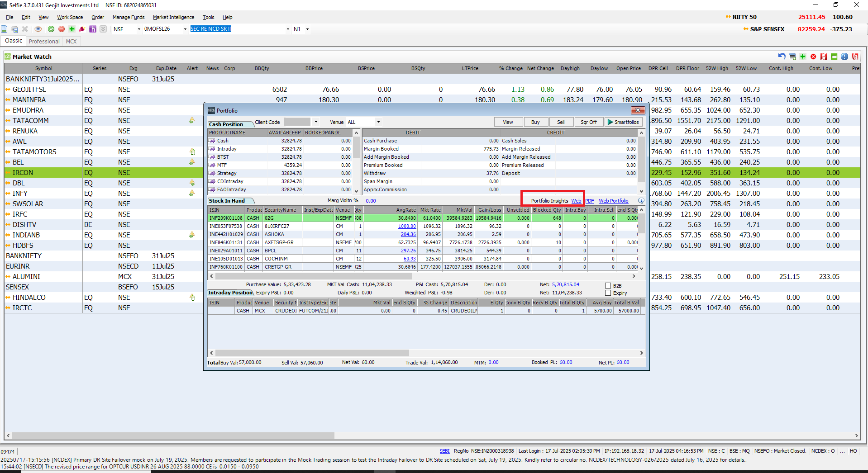Click the red minus toolbar icon
This screenshot has height=473, width=868.
(x=62, y=29)
